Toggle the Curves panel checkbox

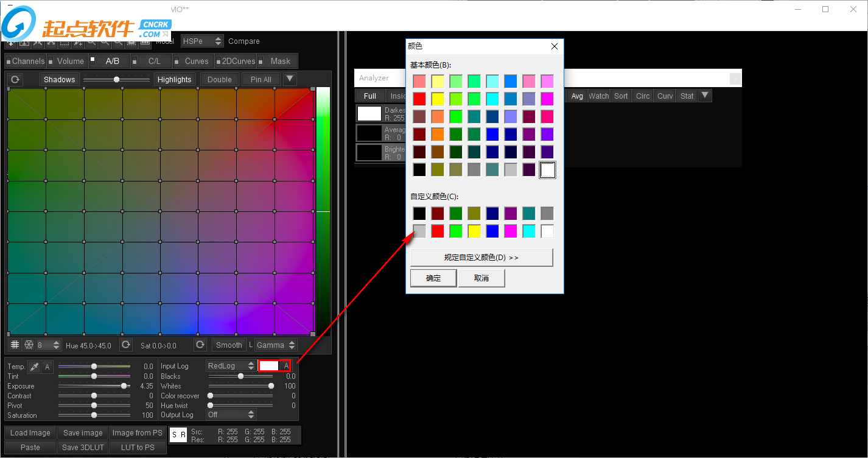click(x=177, y=62)
